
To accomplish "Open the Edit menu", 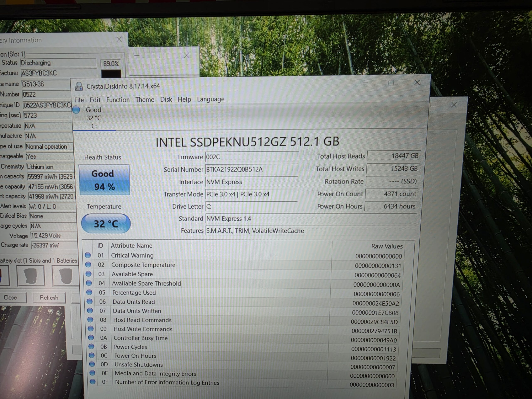I will pyautogui.click(x=95, y=100).
